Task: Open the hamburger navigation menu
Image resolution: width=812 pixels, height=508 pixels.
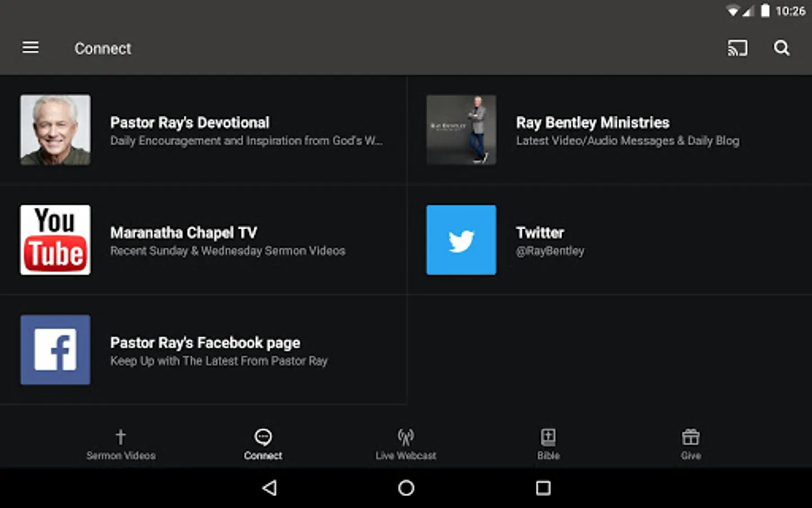Action: [30, 48]
